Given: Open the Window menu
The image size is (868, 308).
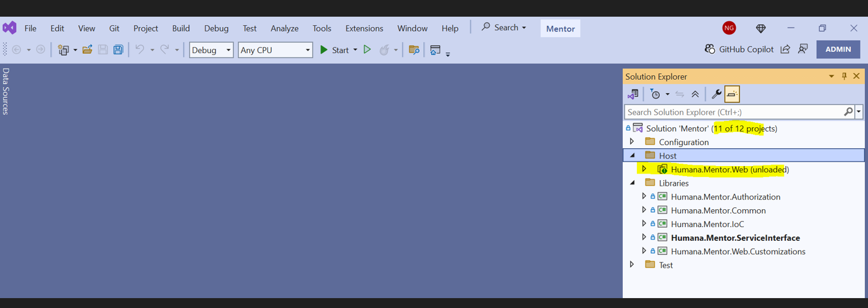Looking at the screenshot, I should [x=413, y=28].
